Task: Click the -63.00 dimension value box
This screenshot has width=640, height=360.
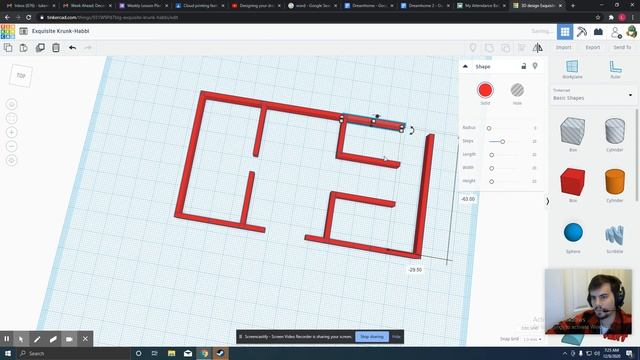Action: pyautogui.click(x=468, y=199)
